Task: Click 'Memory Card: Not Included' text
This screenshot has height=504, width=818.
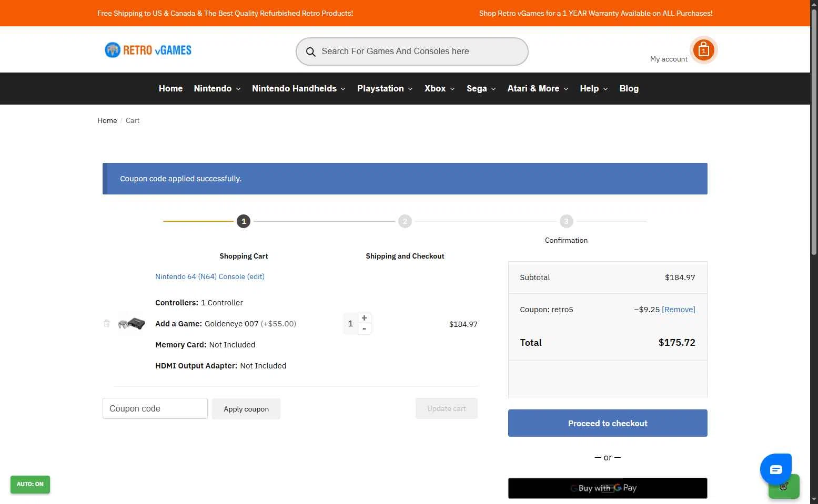Action: (205, 345)
